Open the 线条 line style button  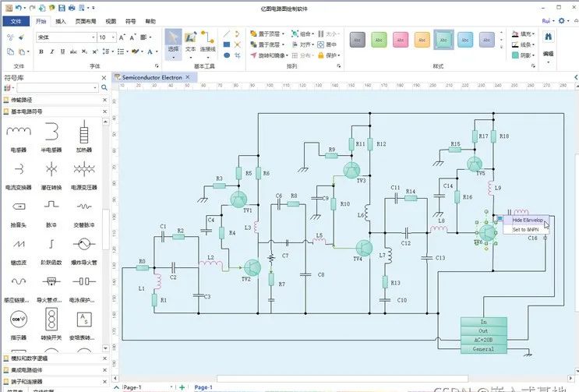point(523,44)
